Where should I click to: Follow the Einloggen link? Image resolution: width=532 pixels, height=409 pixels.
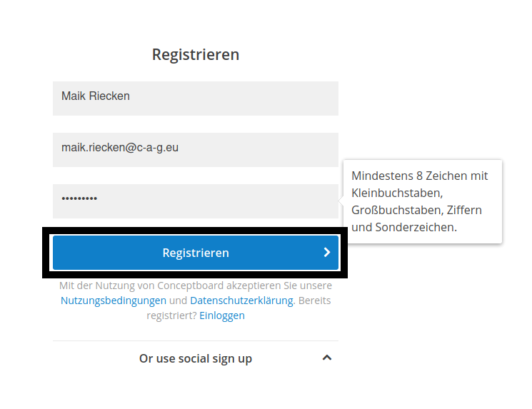tap(222, 315)
